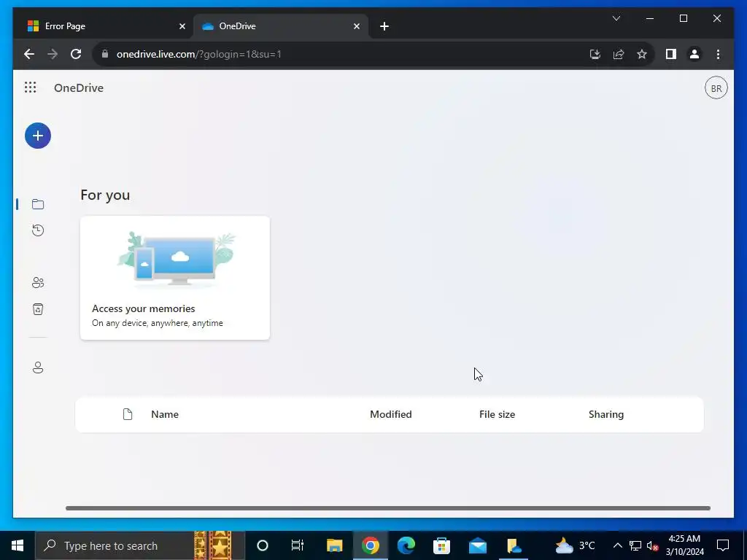Image resolution: width=747 pixels, height=560 pixels.
Task: Sort files by Sharing column
Action: coord(606,414)
